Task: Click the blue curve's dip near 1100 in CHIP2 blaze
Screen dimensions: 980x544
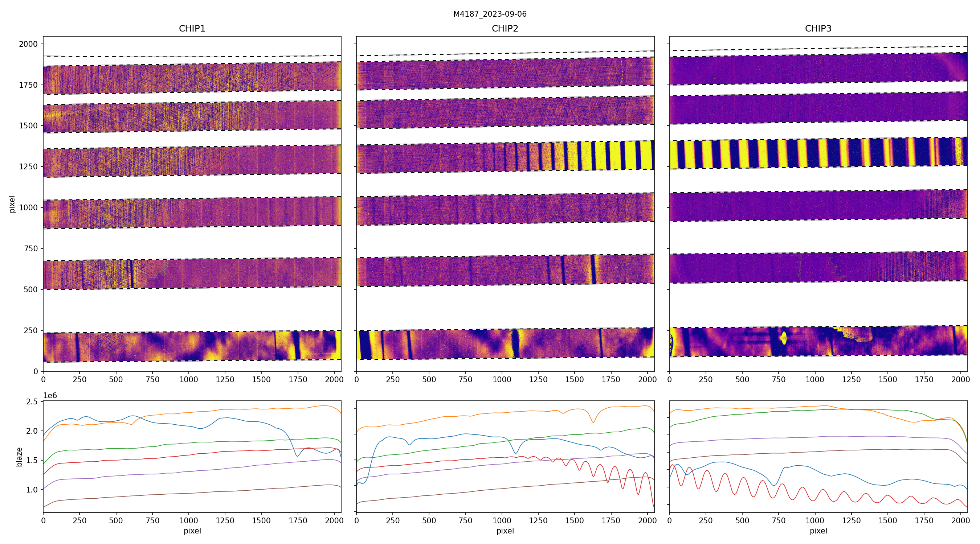Action: tap(515, 453)
